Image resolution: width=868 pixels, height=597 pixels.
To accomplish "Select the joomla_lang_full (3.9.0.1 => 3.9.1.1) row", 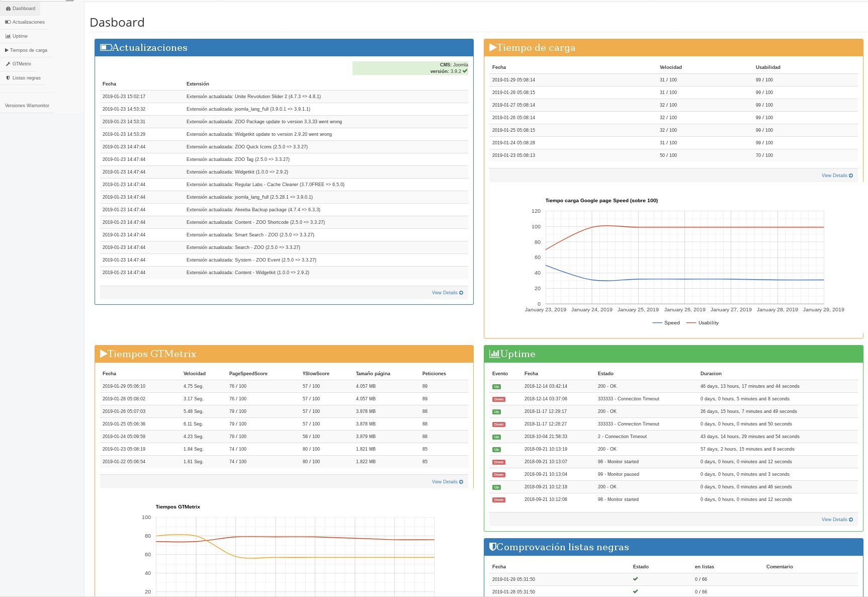I will coord(284,109).
